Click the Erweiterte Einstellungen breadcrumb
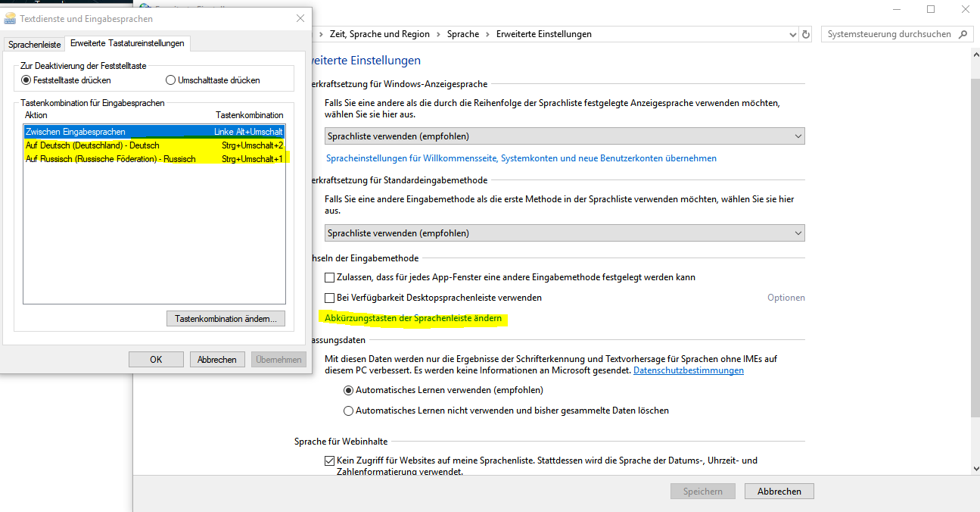The width and height of the screenshot is (980, 512). 544,34
